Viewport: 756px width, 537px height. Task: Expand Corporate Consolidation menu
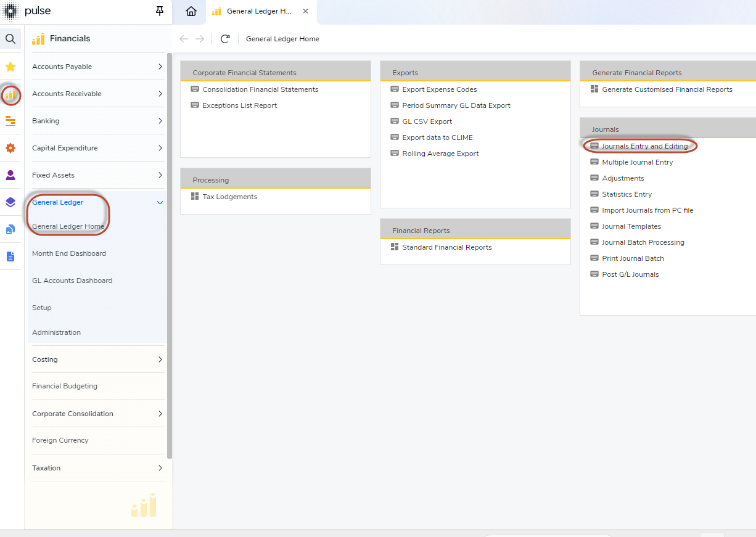(x=160, y=414)
